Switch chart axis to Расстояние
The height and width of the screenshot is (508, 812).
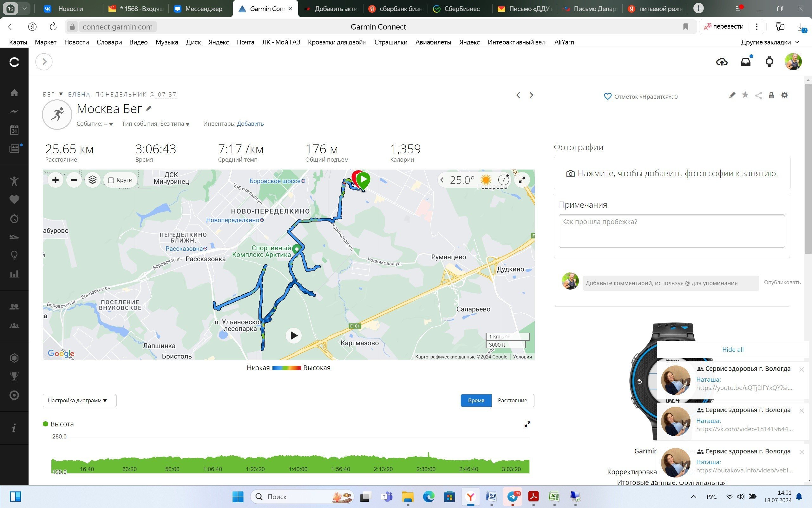[x=513, y=400]
